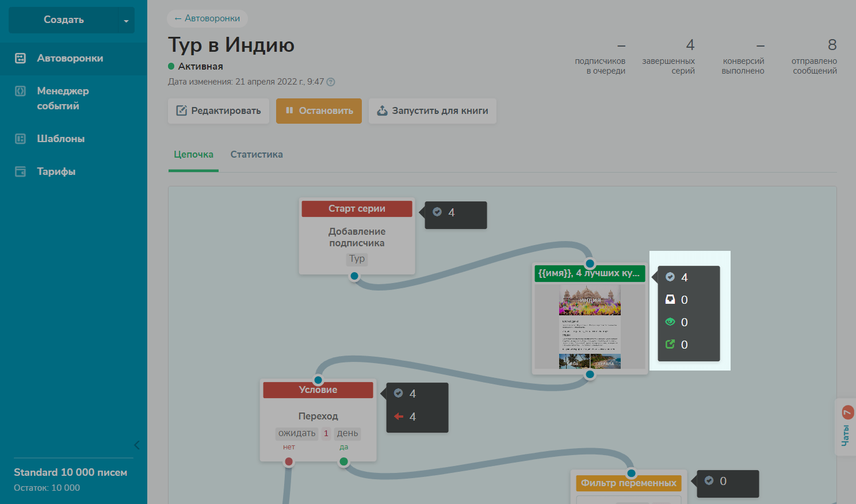Click the ожидать 1 день wait setting
The image size is (856, 504).
click(x=318, y=433)
